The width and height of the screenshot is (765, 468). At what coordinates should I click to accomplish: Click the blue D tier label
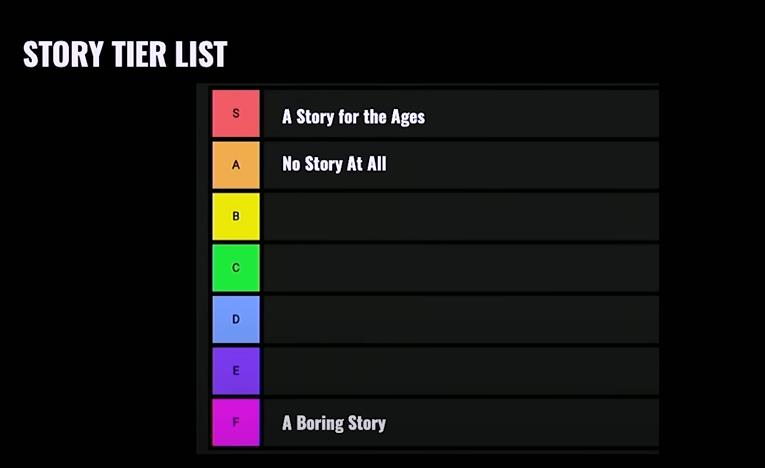click(236, 319)
